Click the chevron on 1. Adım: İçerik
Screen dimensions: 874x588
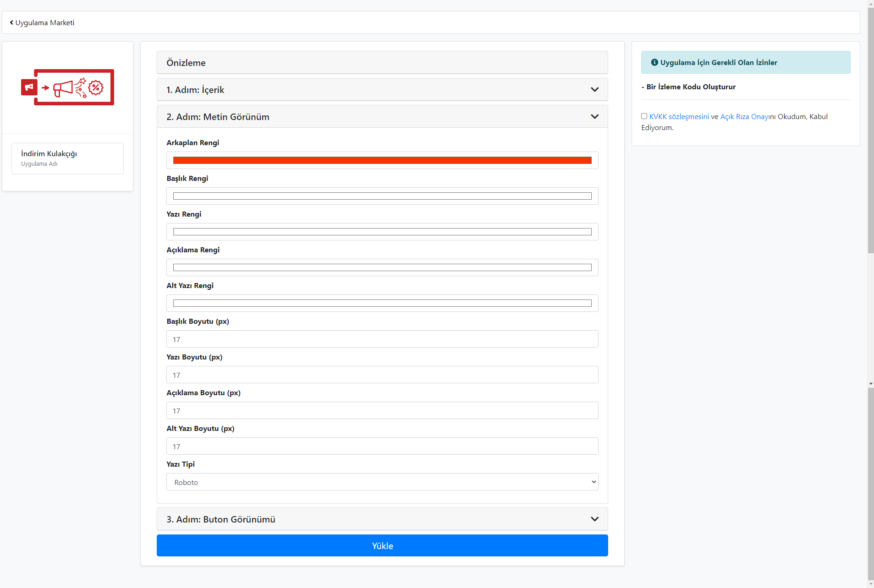coord(594,90)
